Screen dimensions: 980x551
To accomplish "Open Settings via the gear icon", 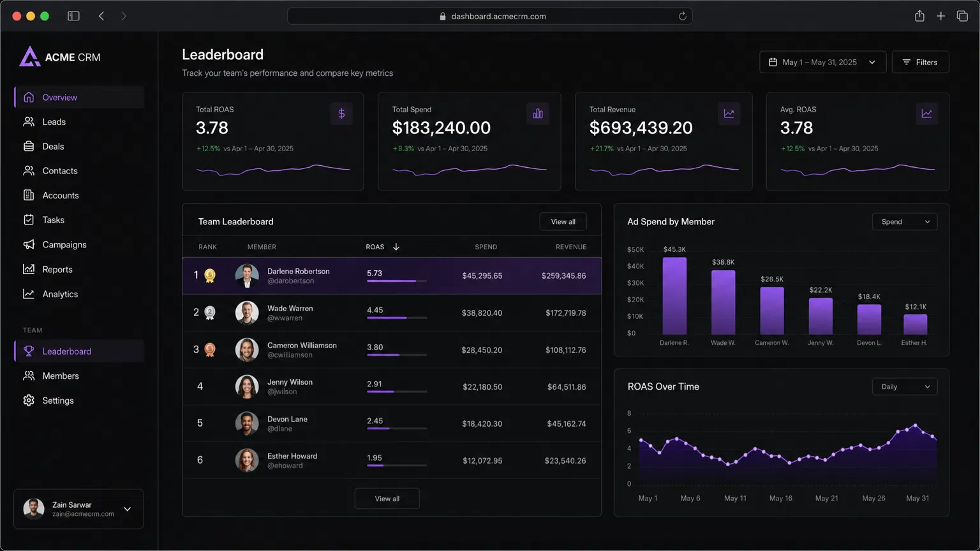I will click(29, 400).
